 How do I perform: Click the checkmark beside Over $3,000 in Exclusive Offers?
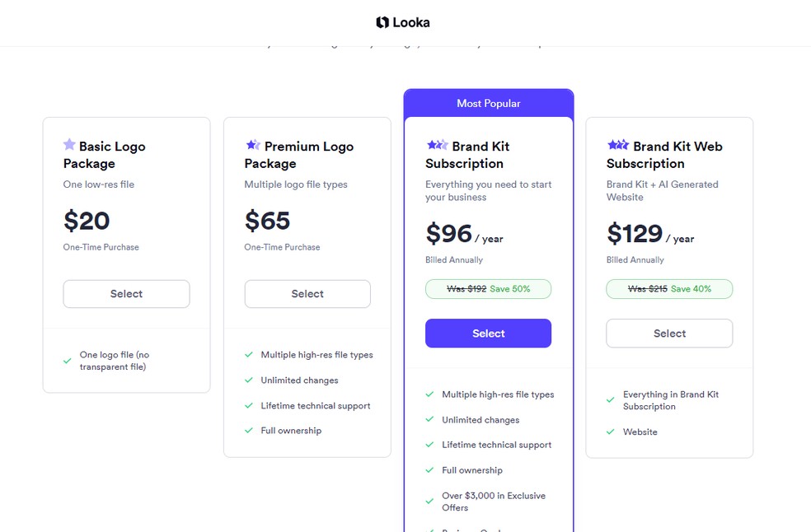(x=429, y=501)
